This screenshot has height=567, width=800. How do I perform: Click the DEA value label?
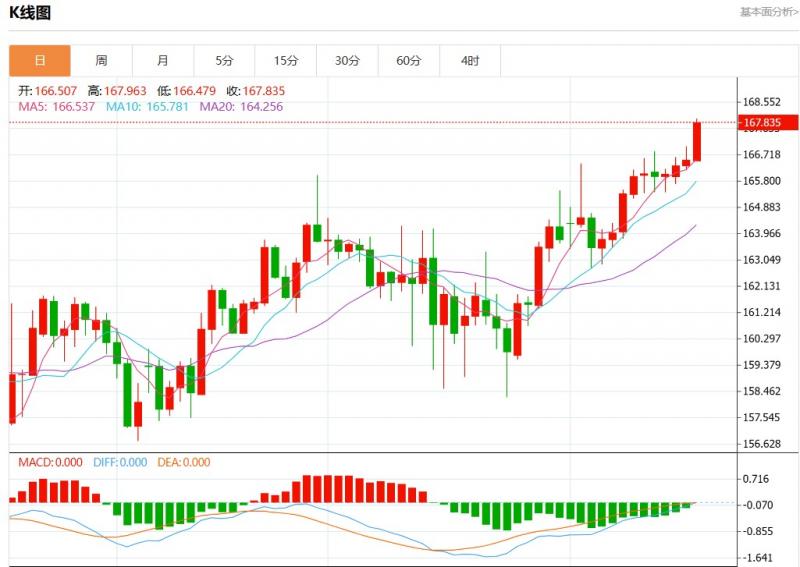(x=183, y=462)
